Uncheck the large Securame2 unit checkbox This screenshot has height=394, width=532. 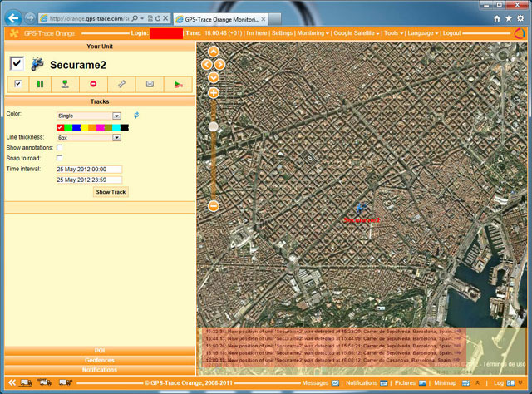[x=17, y=63]
